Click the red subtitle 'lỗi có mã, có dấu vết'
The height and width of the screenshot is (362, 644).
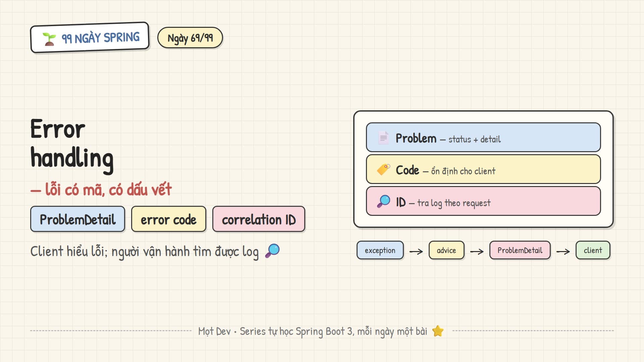coord(108,190)
